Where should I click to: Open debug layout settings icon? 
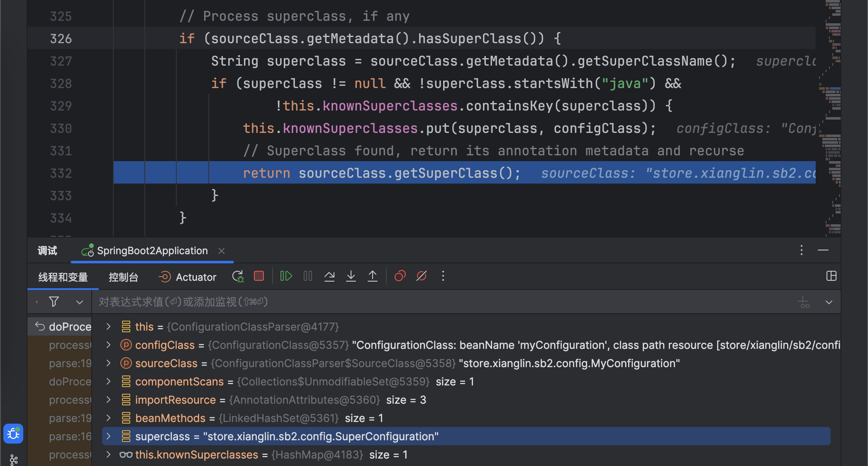(831, 276)
